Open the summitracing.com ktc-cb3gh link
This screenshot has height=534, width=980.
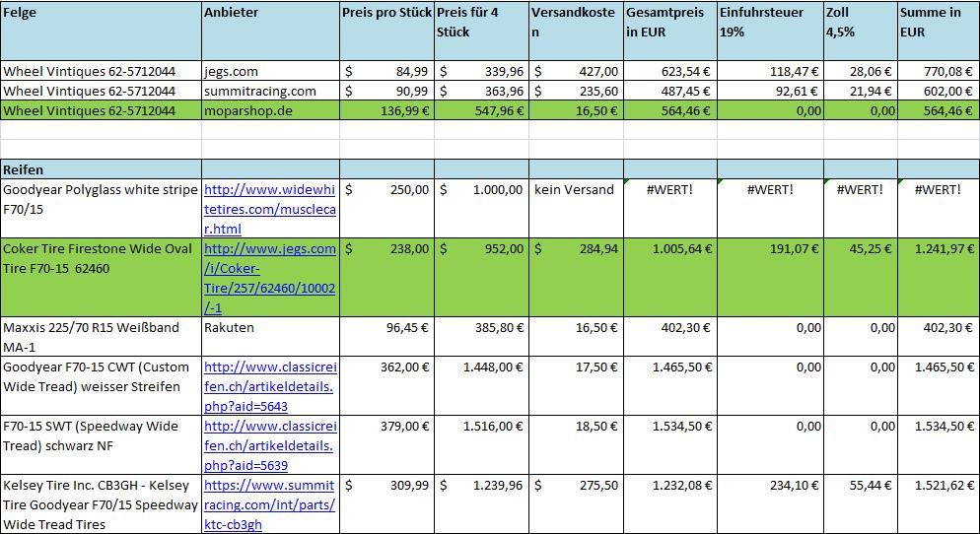(x=270, y=504)
